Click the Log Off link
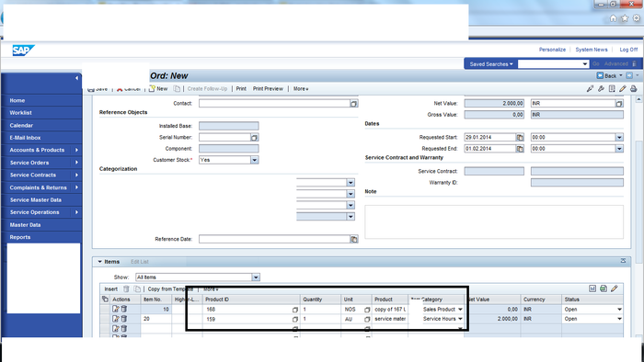 point(628,50)
